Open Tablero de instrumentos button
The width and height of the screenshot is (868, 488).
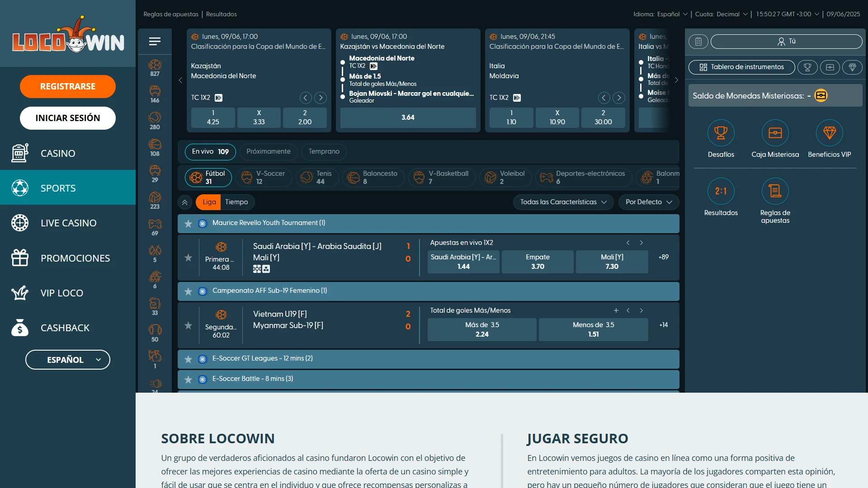741,67
